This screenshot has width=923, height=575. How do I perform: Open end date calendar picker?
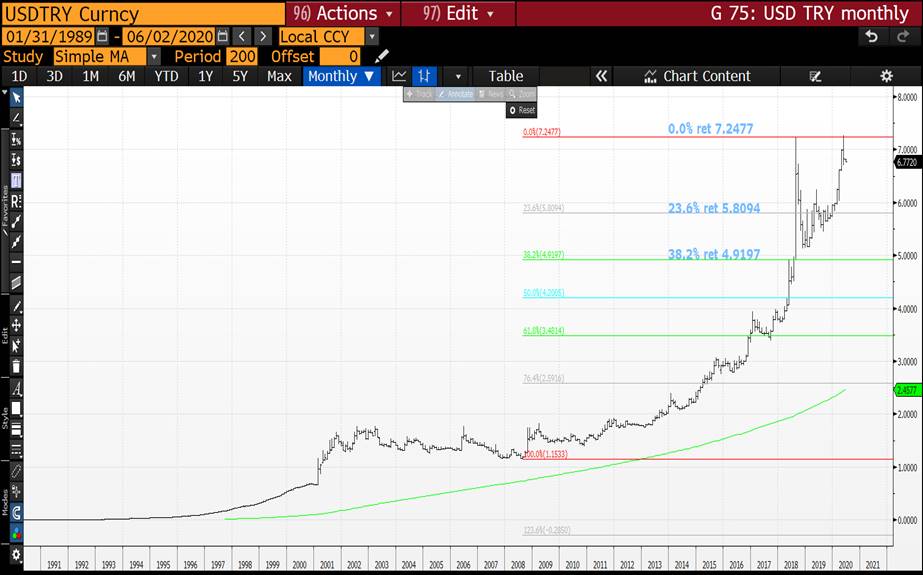click(x=223, y=36)
